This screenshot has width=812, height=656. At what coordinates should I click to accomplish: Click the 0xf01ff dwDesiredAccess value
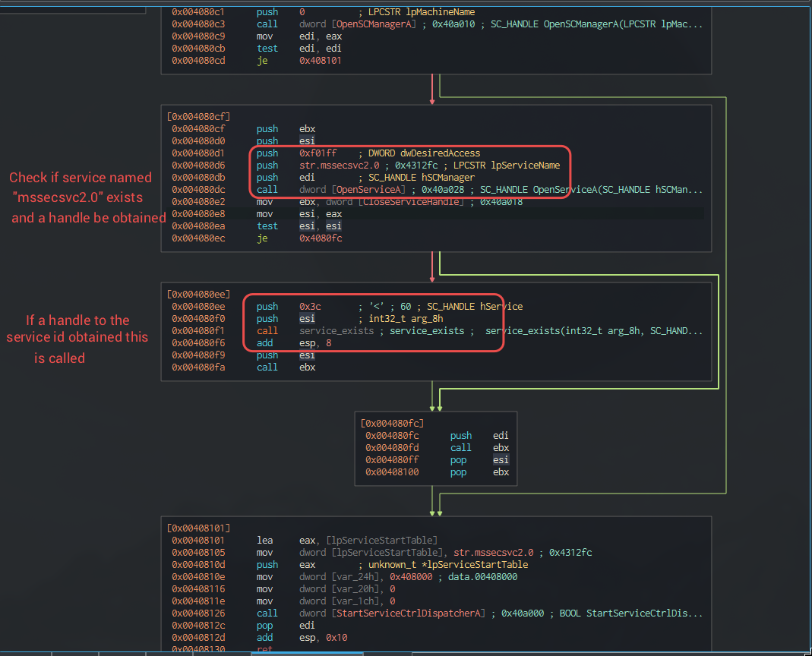(318, 153)
